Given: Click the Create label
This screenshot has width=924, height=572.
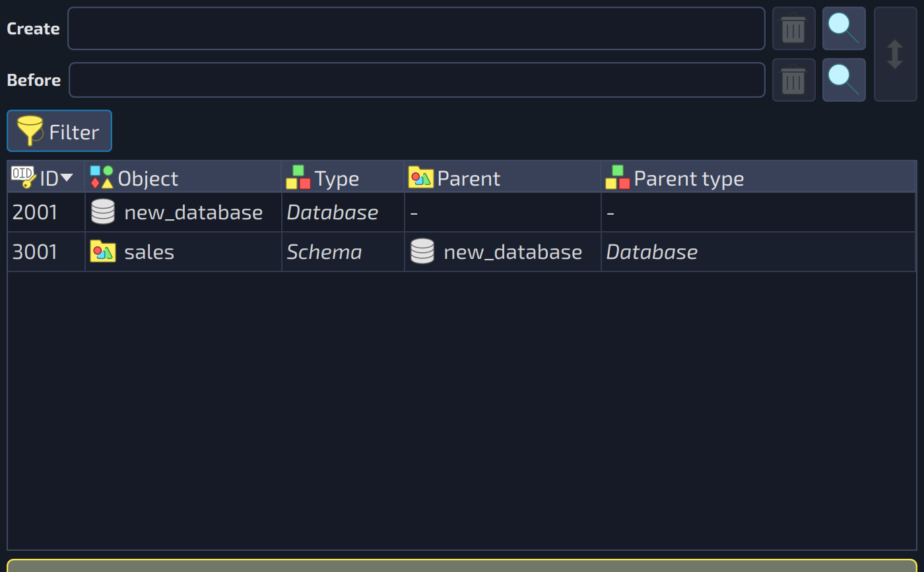Looking at the screenshot, I should [33, 28].
